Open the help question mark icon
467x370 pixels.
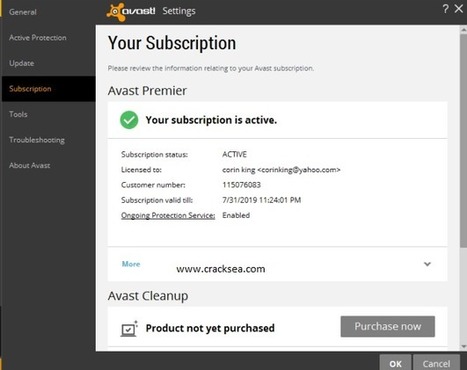tap(445, 9)
